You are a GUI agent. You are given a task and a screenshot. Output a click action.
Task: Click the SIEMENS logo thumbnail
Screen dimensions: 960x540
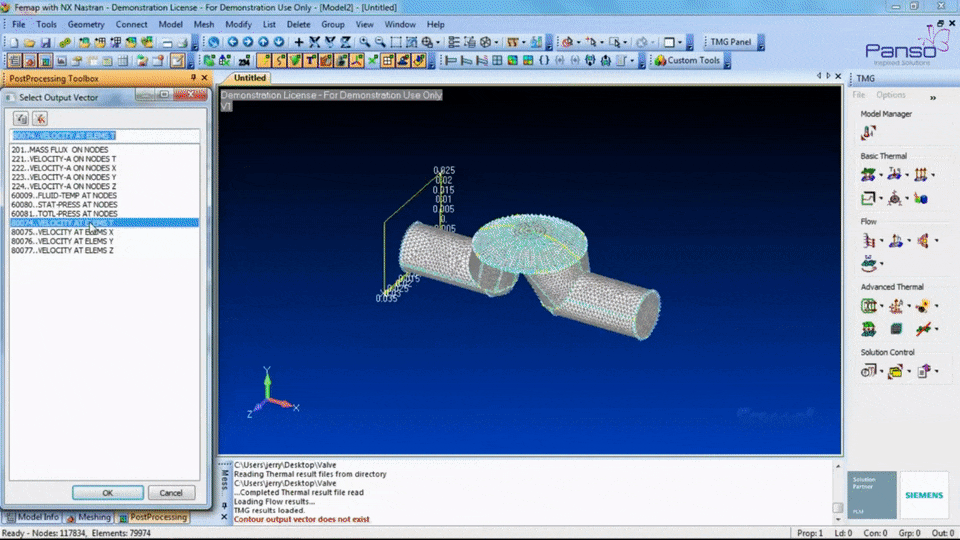click(x=924, y=495)
